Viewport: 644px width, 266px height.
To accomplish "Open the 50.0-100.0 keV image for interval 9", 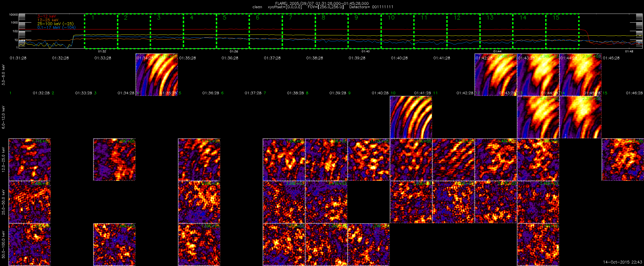I will [x=369, y=244].
